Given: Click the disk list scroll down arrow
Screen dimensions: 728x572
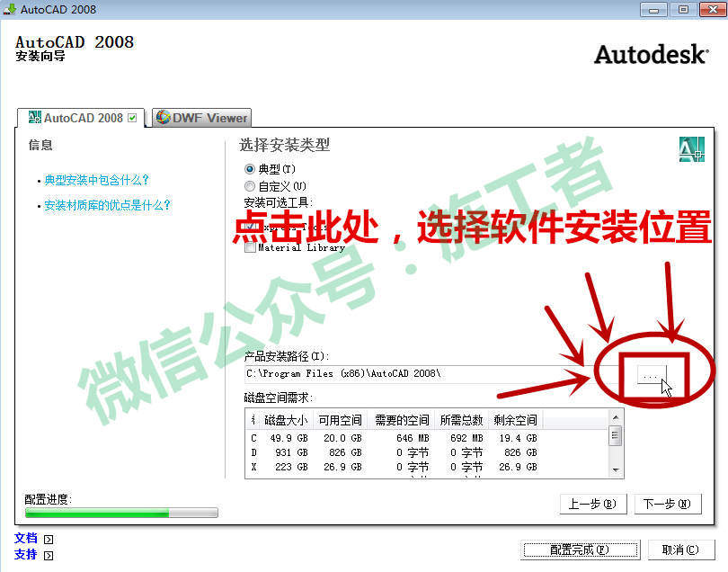Looking at the screenshot, I should pyautogui.click(x=616, y=470).
